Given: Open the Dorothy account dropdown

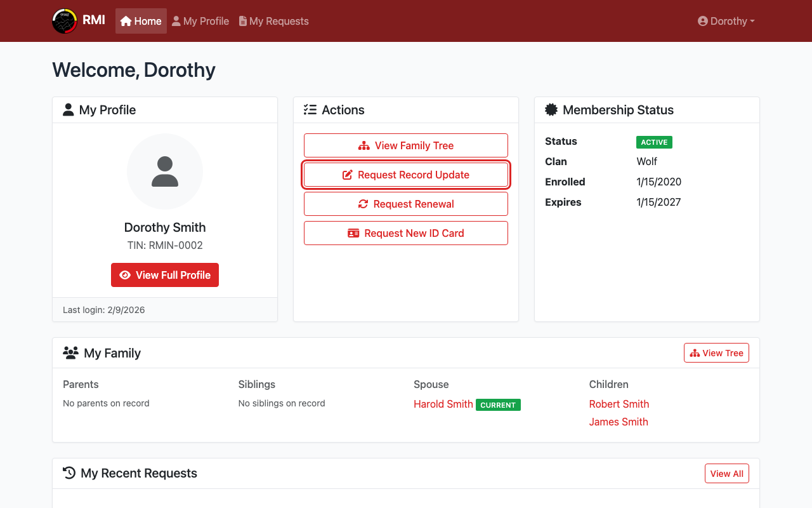Looking at the screenshot, I should pyautogui.click(x=726, y=21).
